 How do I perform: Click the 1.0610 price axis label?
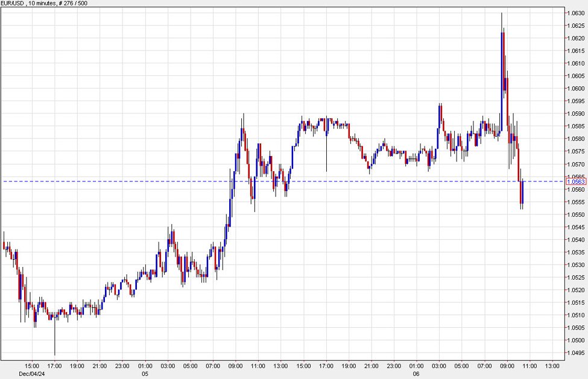575,63
